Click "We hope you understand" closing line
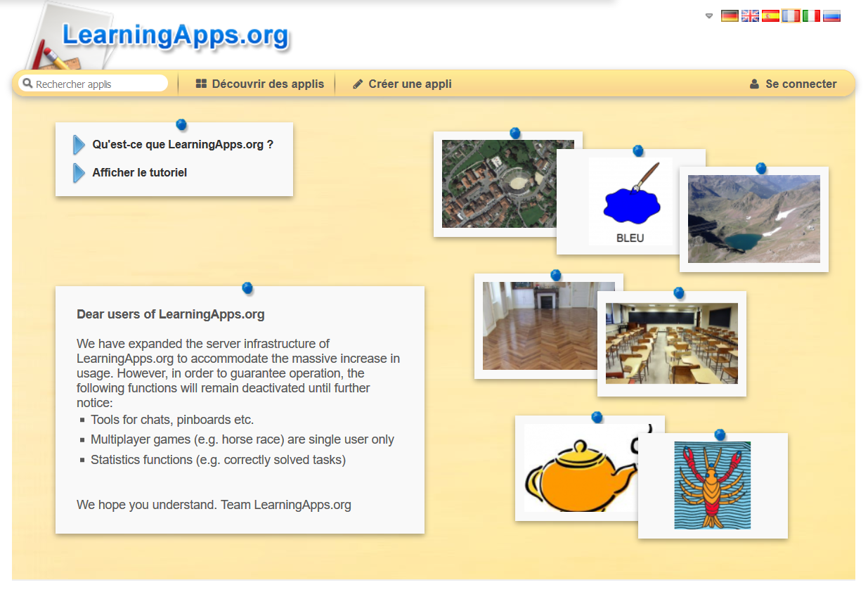868x592 pixels. [x=214, y=505]
